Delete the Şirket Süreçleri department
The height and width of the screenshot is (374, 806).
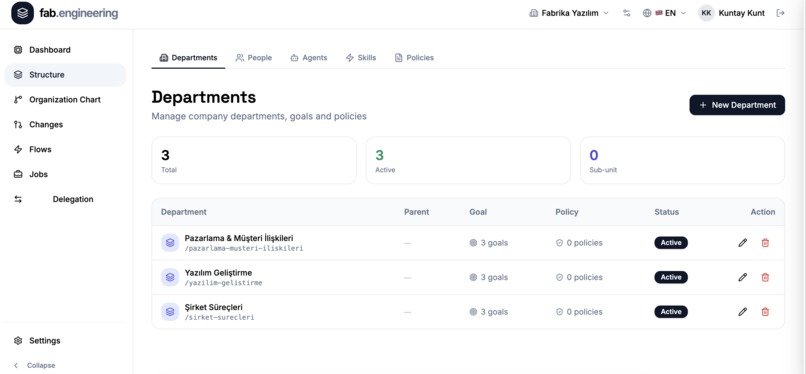pyautogui.click(x=765, y=312)
